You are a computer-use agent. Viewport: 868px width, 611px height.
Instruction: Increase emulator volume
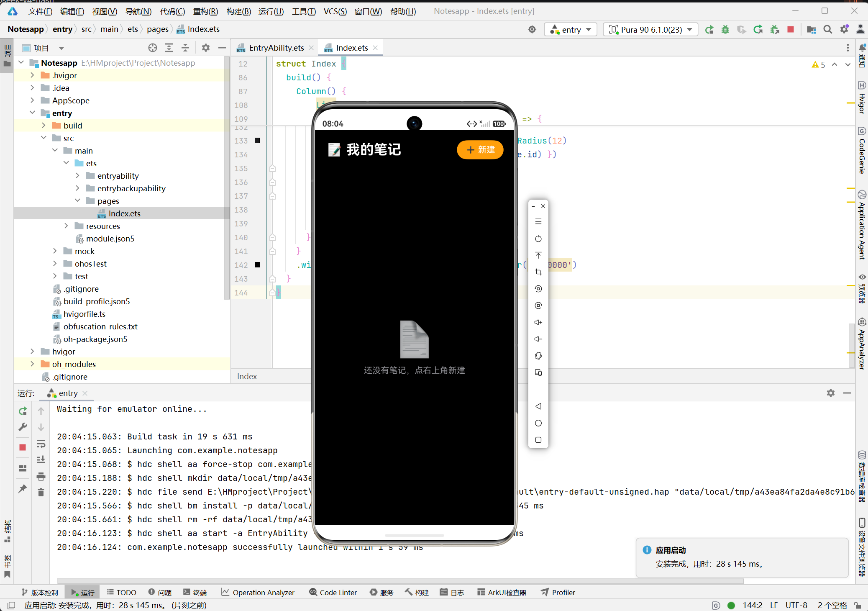pos(538,322)
